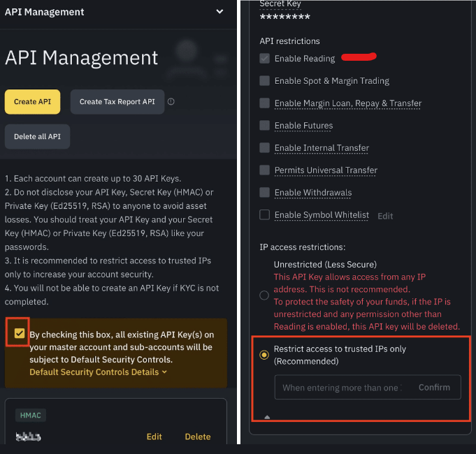Check Enable Margin Loan, Repay & Transfer
The image size is (476, 454).
point(264,103)
